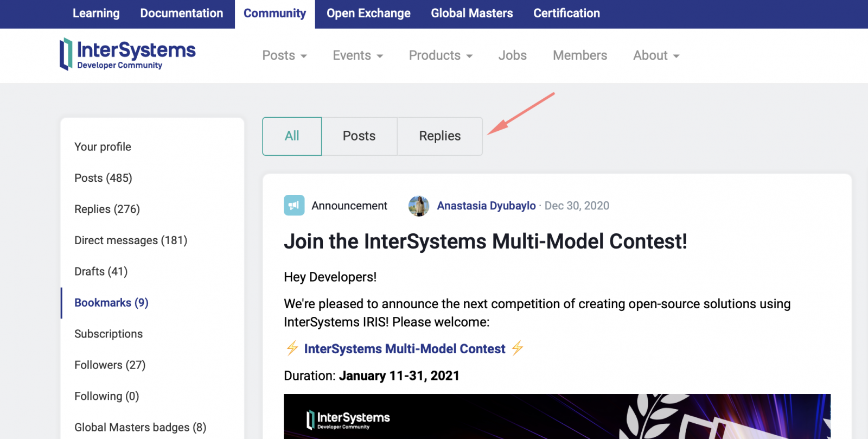Click the Announcement category label
The height and width of the screenshot is (439, 868).
(x=349, y=206)
